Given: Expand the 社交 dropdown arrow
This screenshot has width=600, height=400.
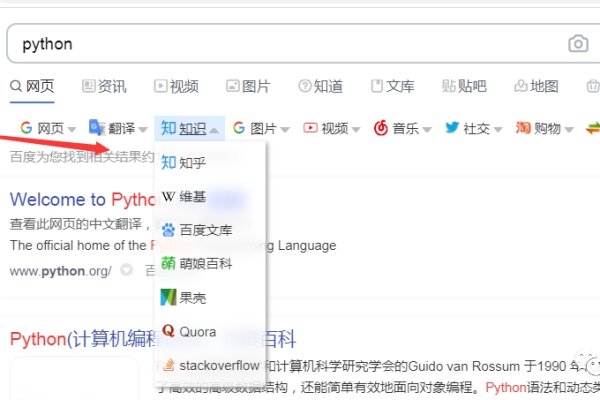Looking at the screenshot, I should 498,130.
